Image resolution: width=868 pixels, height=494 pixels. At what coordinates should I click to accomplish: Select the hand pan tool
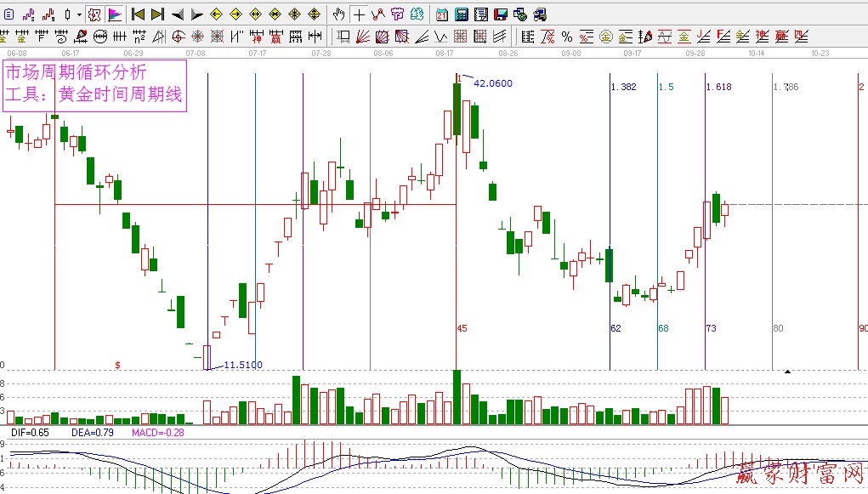pos(339,14)
